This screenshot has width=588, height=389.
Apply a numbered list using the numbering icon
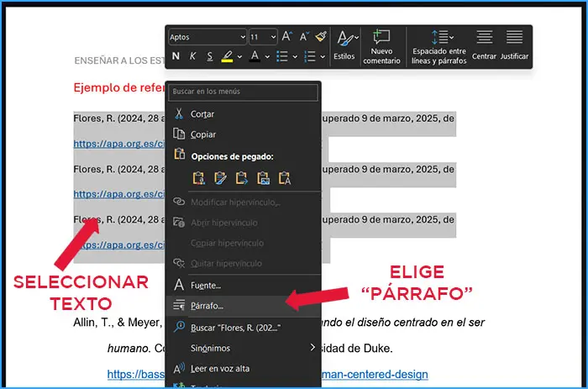[x=310, y=56]
